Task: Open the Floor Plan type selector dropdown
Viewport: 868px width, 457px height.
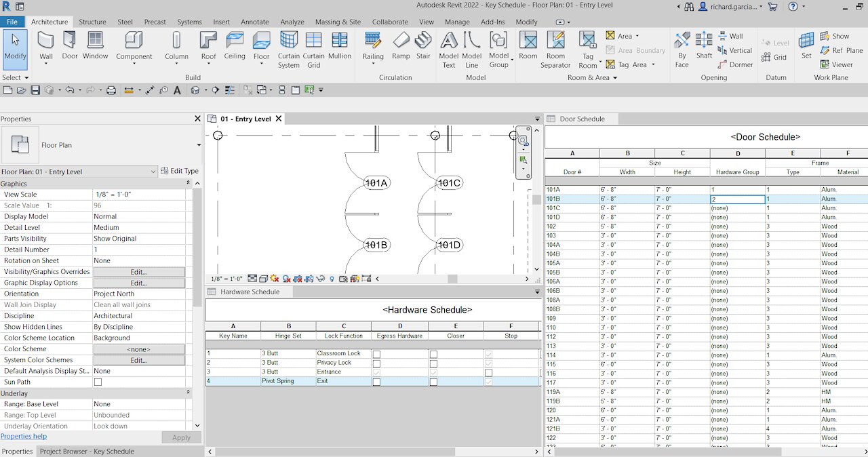Action: (x=199, y=145)
